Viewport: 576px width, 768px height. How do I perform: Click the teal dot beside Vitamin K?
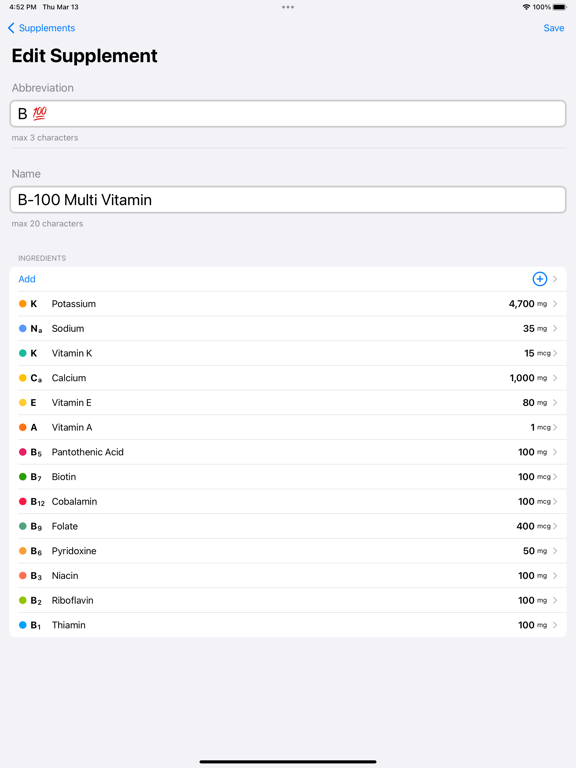pos(23,353)
